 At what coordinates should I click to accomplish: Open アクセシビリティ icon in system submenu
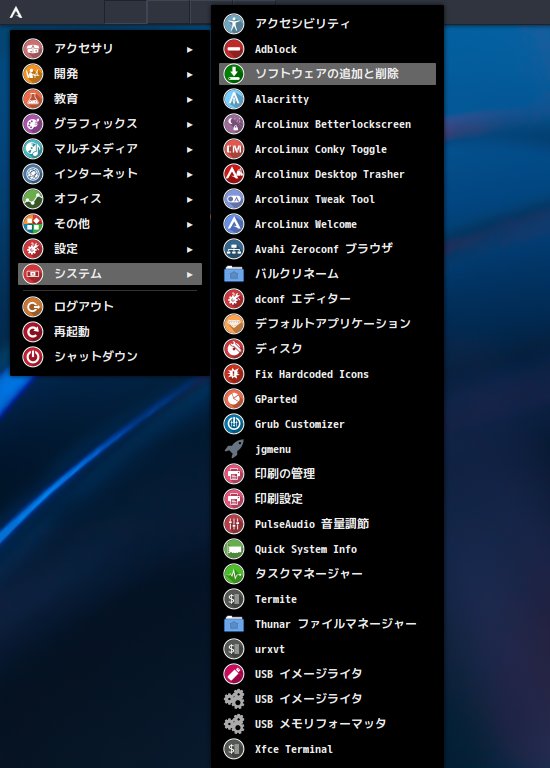coord(234,24)
